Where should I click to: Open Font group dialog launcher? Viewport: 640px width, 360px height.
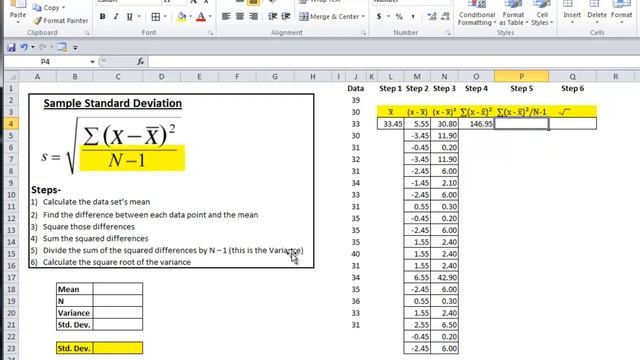[x=211, y=33]
